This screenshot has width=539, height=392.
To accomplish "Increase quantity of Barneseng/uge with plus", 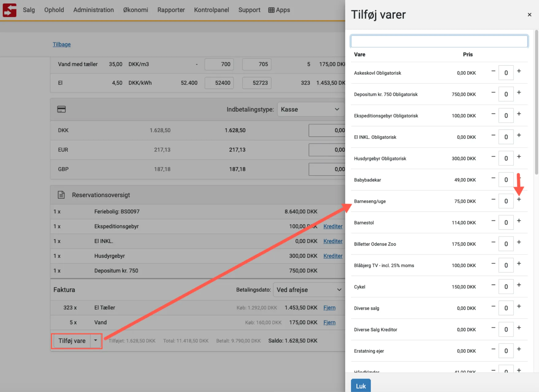I will coord(519,199).
